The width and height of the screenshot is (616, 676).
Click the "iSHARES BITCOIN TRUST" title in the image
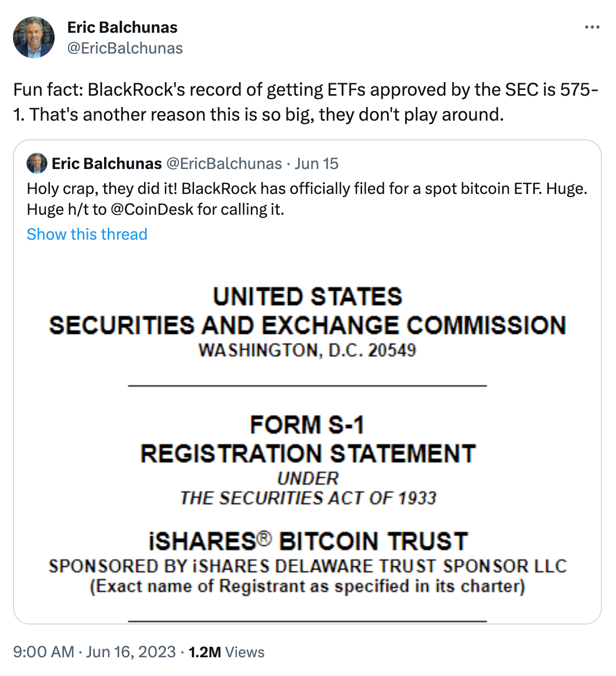[x=308, y=541]
